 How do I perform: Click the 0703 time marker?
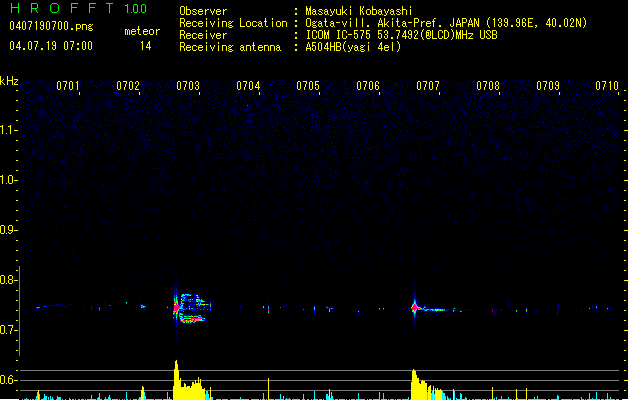188,86
